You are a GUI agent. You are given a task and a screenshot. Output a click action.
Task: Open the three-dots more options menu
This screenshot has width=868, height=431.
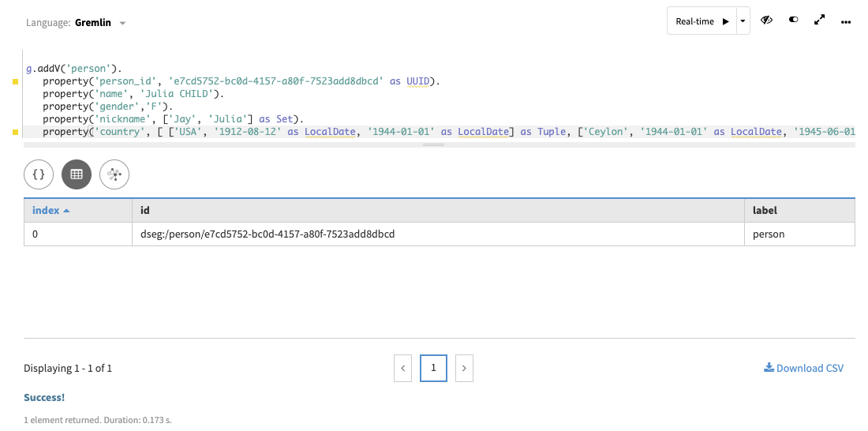[846, 21]
